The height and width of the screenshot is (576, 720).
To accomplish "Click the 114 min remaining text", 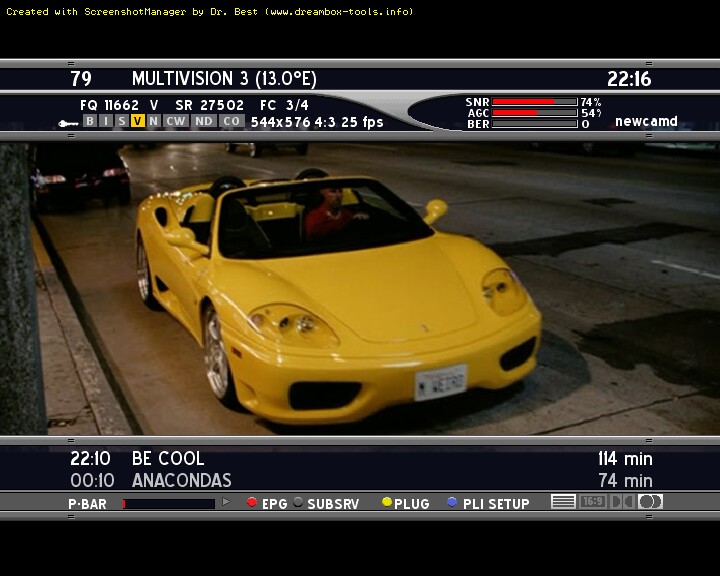I will (625, 458).
